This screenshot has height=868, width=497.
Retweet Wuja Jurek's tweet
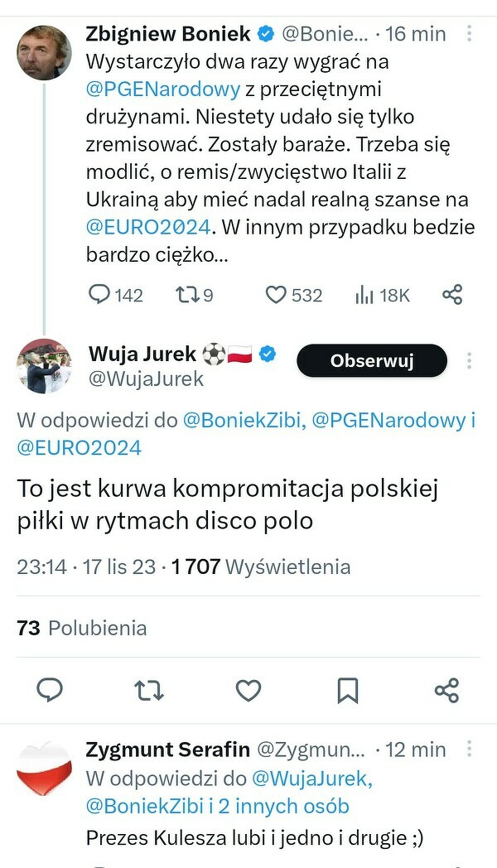[150, 690]
